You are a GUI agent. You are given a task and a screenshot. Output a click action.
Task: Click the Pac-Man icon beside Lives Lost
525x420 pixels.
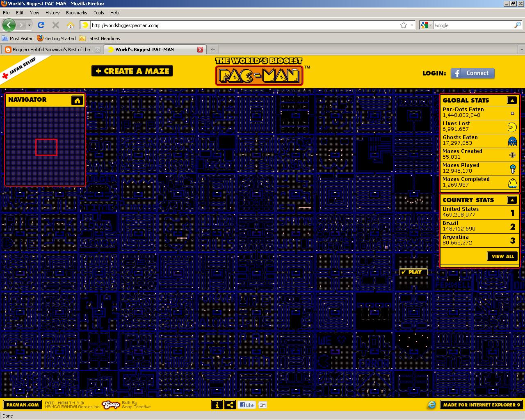point(512,127)
